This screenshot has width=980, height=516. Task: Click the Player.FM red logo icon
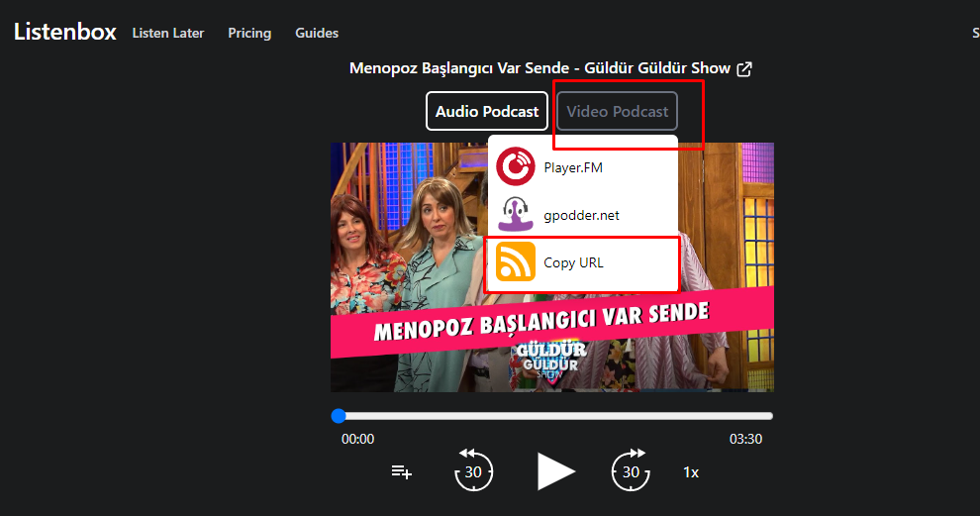click(516, 167)
